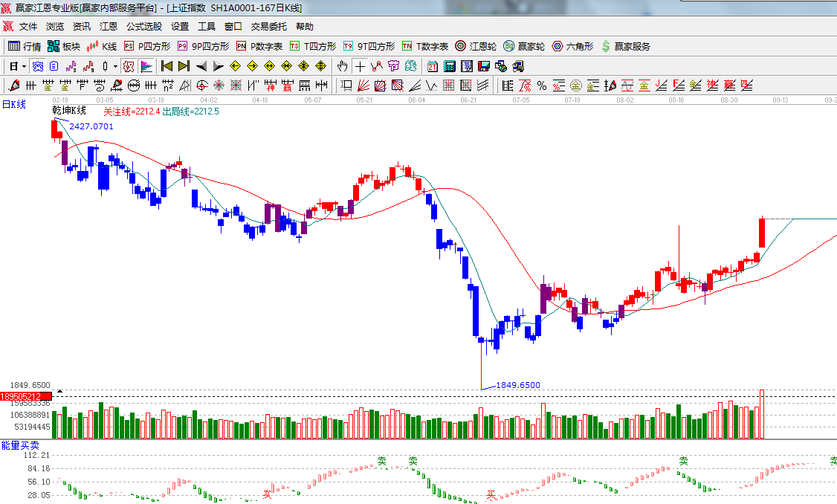Collapse the volume panel using the small triangle

pos(60,390)
